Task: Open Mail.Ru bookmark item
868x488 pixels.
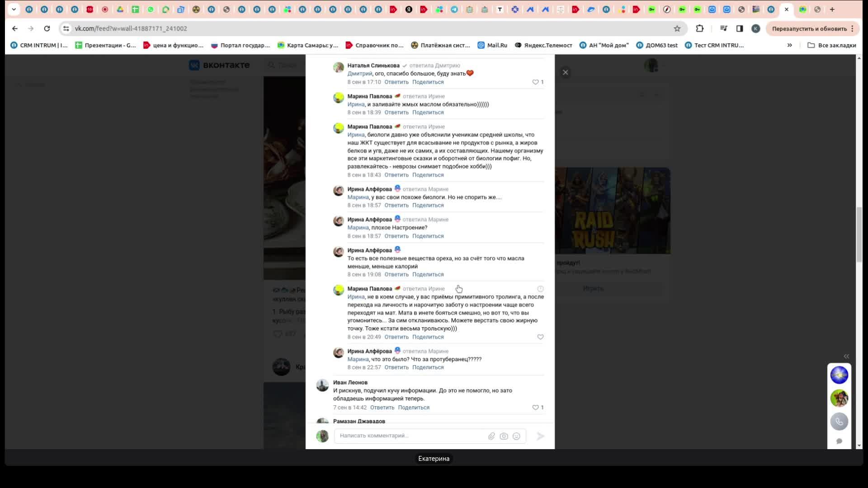Action: point(493,45)
